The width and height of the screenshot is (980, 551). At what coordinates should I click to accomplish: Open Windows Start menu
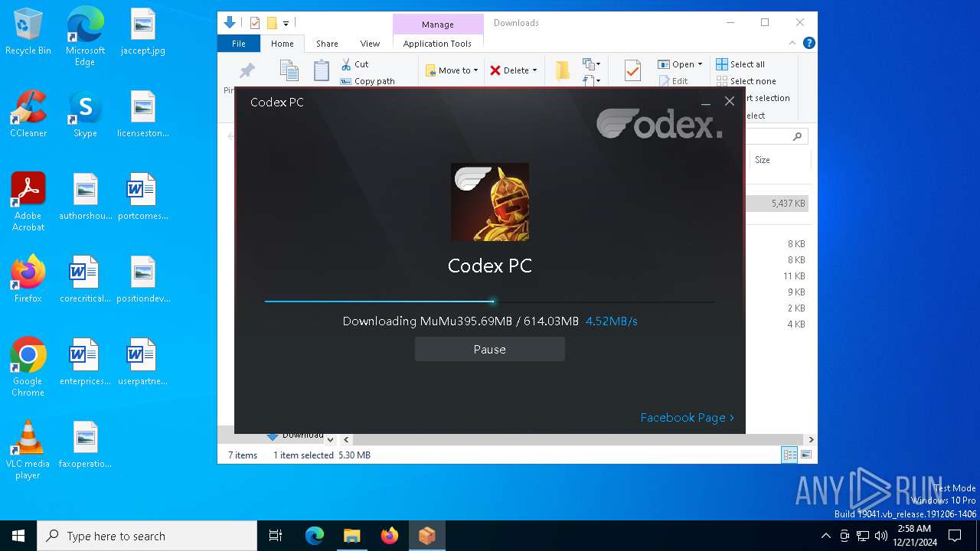point(18,536)
